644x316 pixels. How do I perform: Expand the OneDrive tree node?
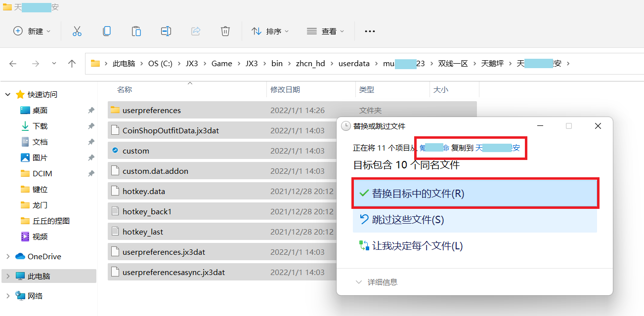[x=8, y=256]
